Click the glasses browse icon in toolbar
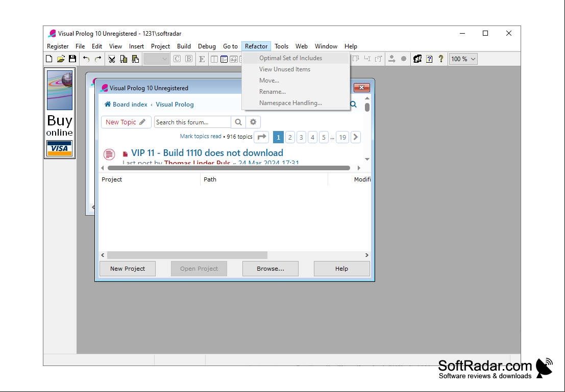565x392 pixels. tap(233, 59)
